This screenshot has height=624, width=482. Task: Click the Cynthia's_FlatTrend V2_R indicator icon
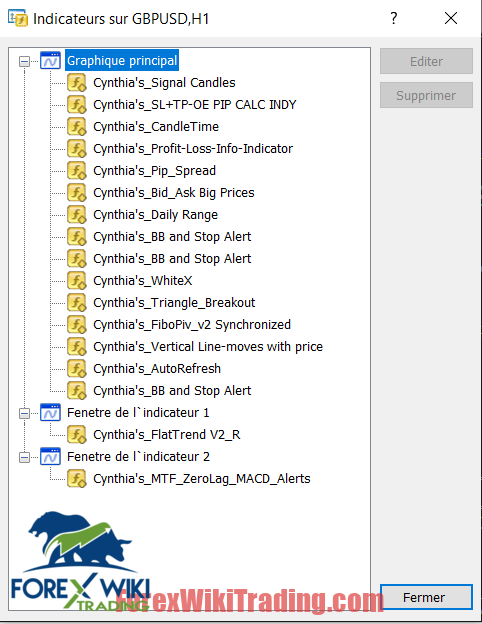(x=76, y=435)
